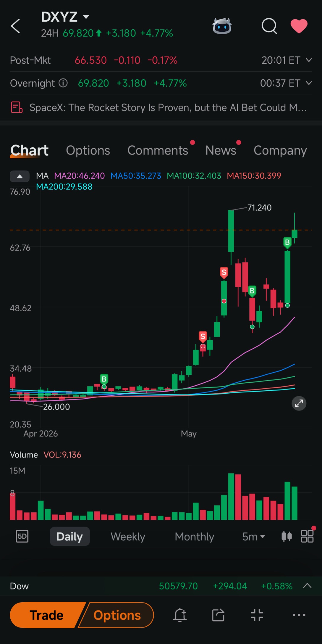
Task: Switch to the Company tab
Action: coord(280,150)
